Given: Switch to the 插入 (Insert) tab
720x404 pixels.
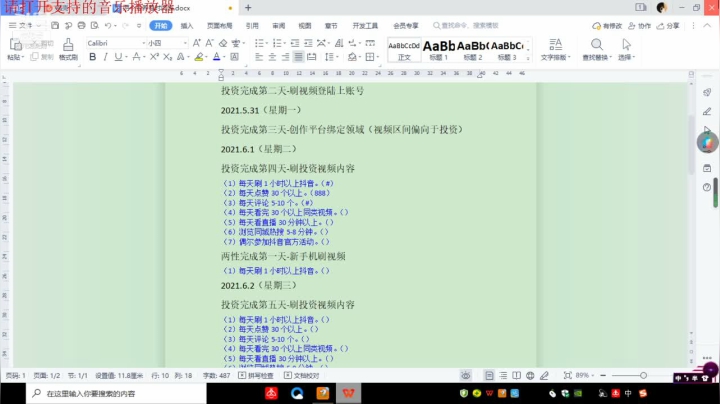Looking at the screenshot, I should (187, 26).
